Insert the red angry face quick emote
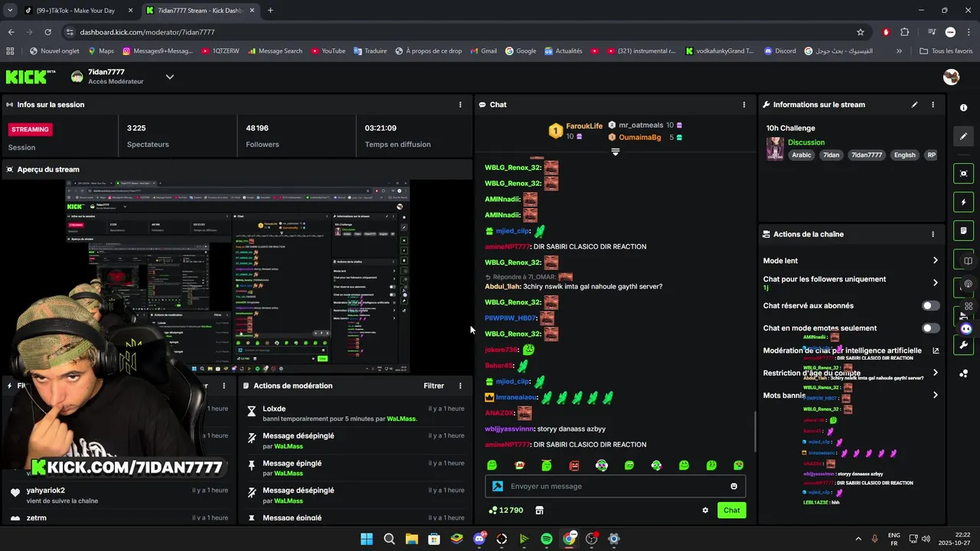The width and height of the screenshot is (980, 551). [x=574, y=465]
